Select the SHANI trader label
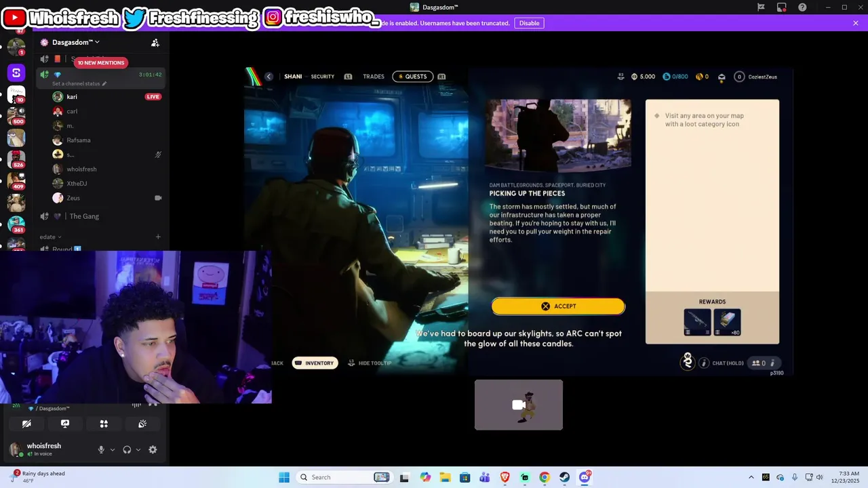The width and height of the screenshot is (868, 488). tap(293, 77)
